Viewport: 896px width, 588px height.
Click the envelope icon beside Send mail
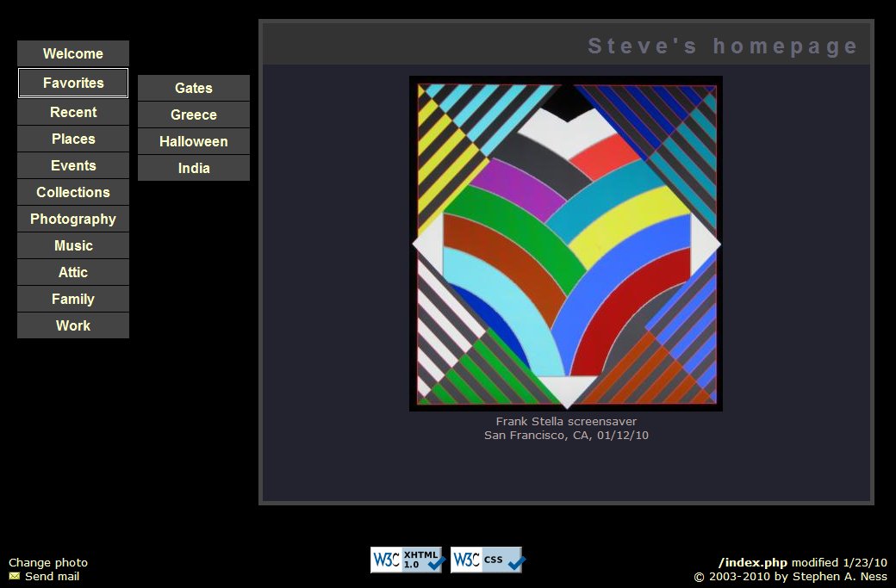pos(15,576)
